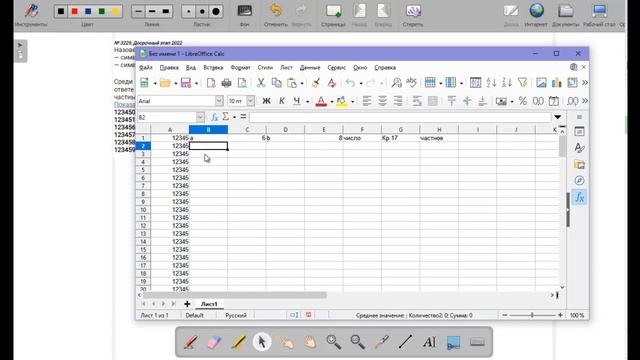The image size is (640, 360).
Task: Click the AutoFilter funnel icon
Action: [522, 83]
